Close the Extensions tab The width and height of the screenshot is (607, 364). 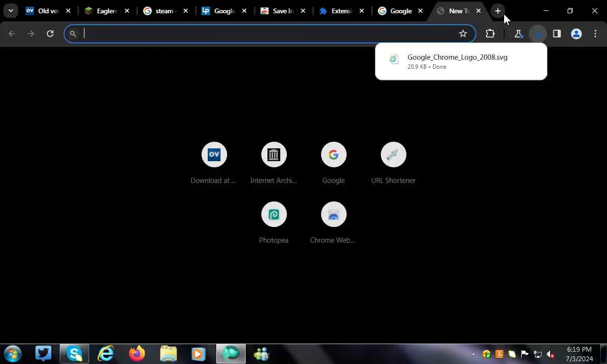362,11
